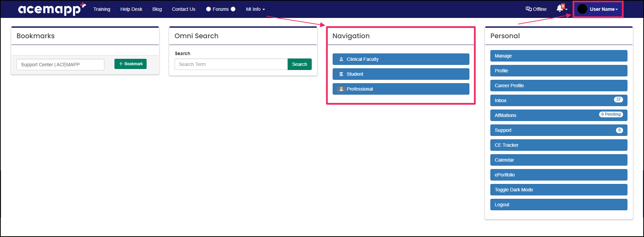644x237 pixels.
Task: Open the Contact Us link
Action: point(184,9)
